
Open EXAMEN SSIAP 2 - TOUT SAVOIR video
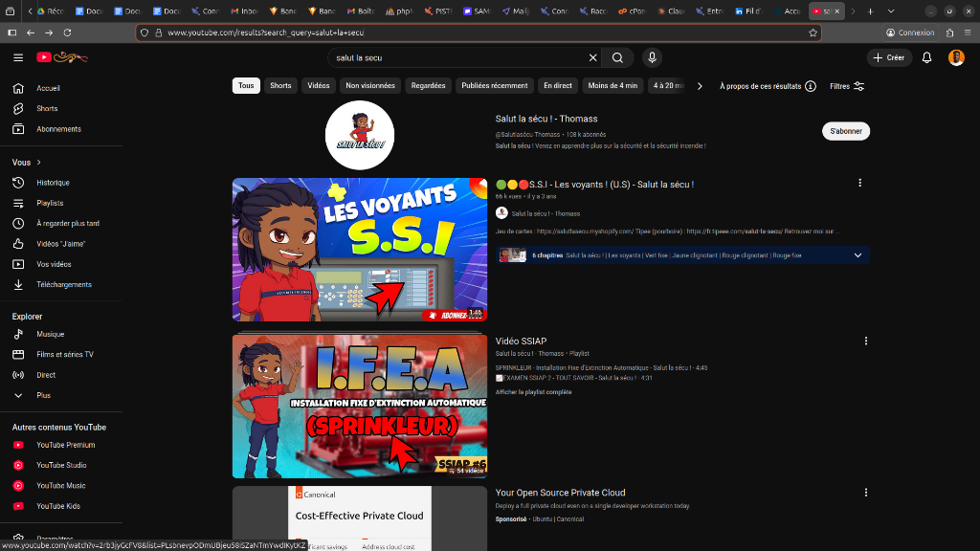click(574, 378)
